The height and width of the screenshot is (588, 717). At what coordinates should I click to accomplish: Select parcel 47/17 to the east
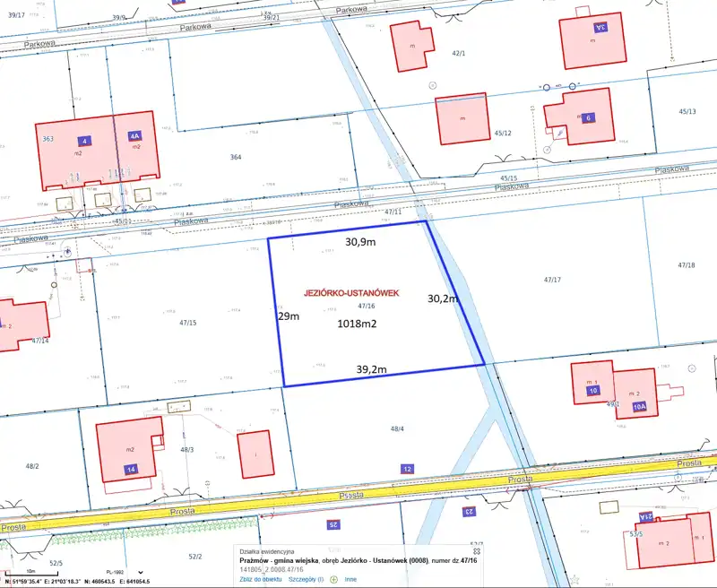click(552, 281)
